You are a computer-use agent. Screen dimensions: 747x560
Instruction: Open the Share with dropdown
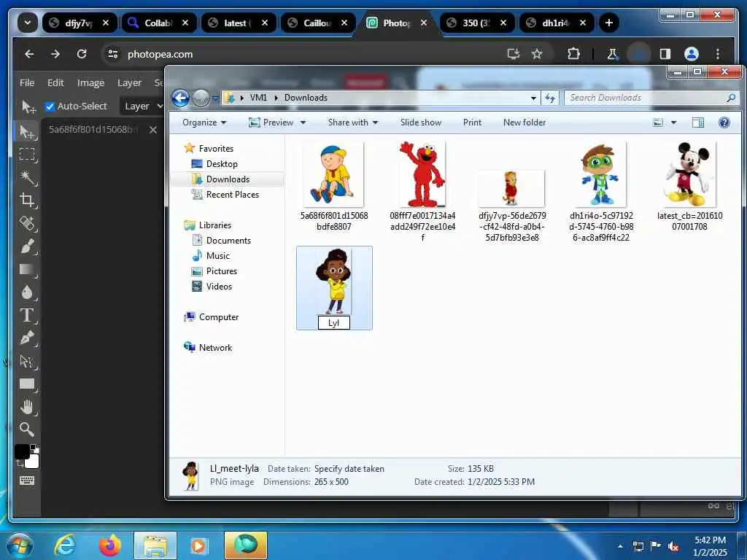coord(353,122)
